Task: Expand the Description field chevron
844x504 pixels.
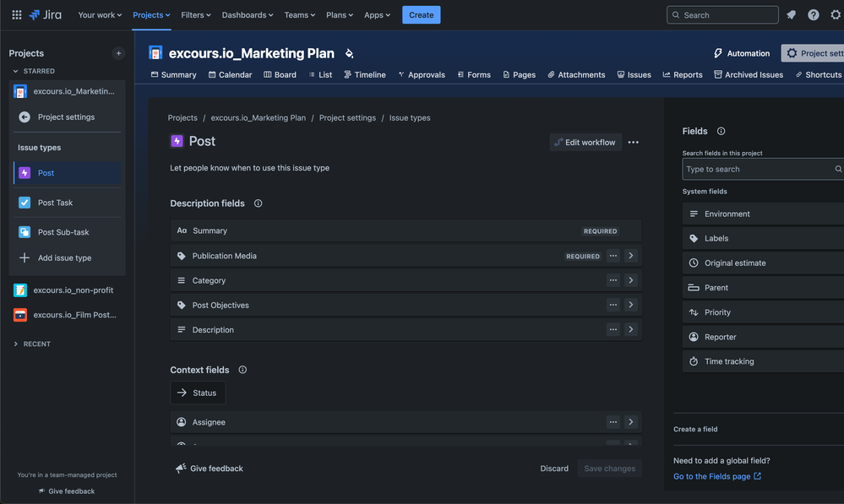Action: pyautogui.click(x=631, y=330)
